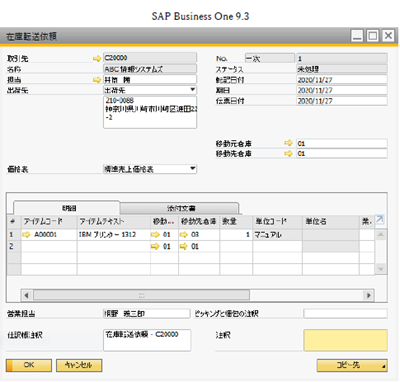400x382 pixels.
Task: Click the 転記日付 date field
Action: [342, 80]
